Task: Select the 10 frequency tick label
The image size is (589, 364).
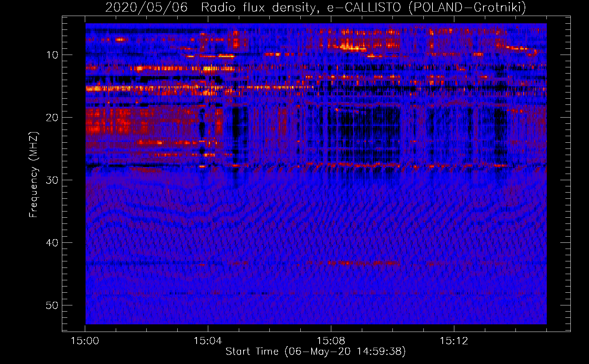Action: click(52, 55)
